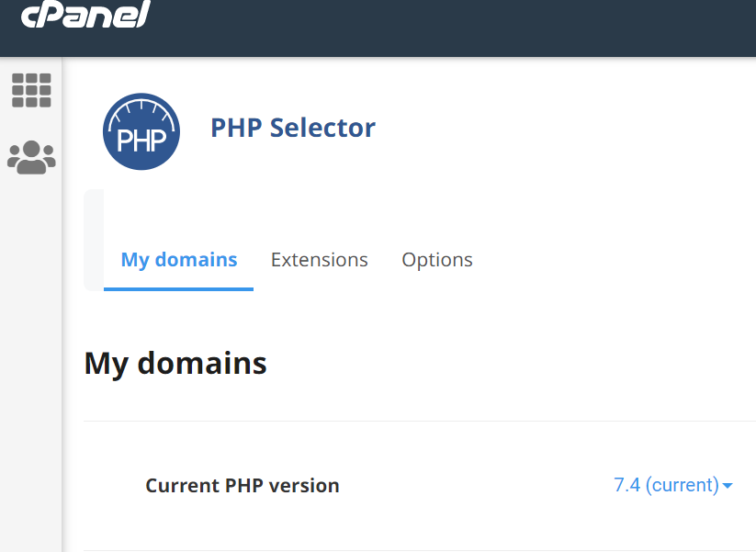
Task: Click the cPanel logo in the header
Action: click(85, 14)
